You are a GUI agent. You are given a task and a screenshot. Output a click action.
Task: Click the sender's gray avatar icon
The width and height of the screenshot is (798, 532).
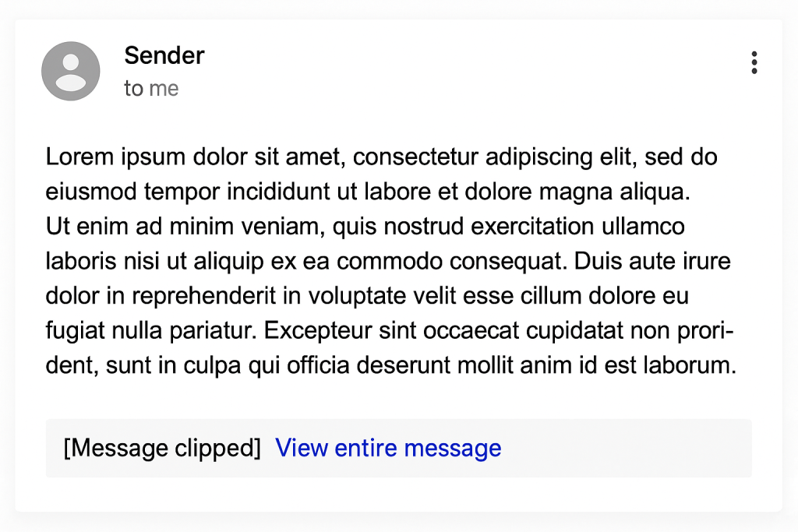(70, 71)
